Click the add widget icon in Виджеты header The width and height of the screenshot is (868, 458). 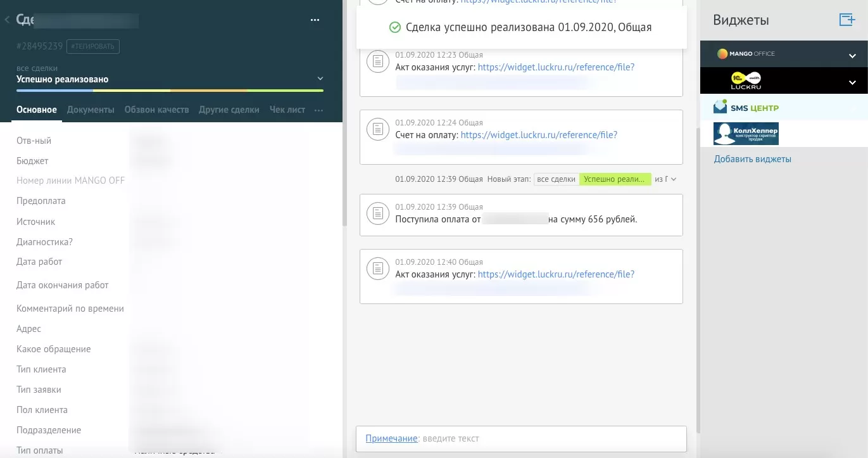(x=846, y=20)
